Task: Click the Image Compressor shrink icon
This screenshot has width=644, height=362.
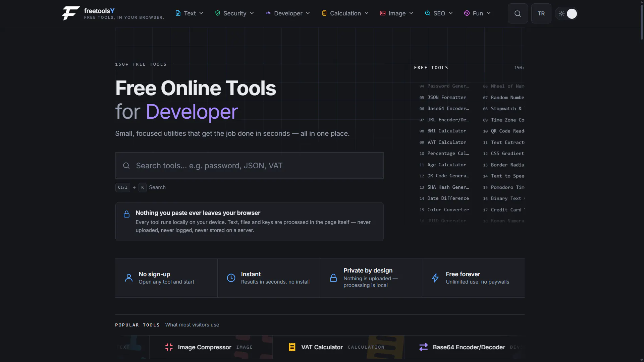Action: (x=169, y=347)
